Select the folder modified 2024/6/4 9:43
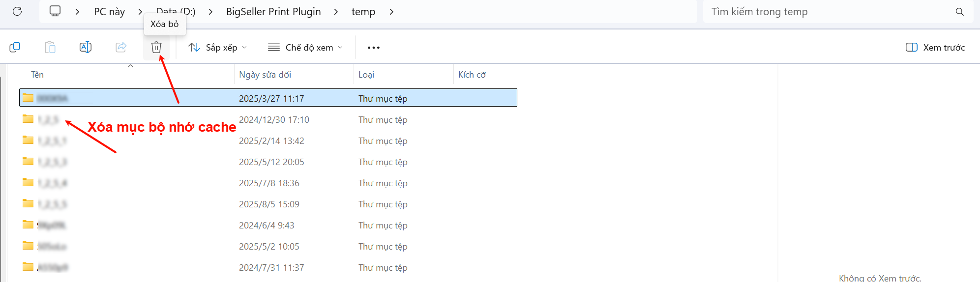Image resolution: width=980 pixels, height=282 pixels. coord(267,225)
